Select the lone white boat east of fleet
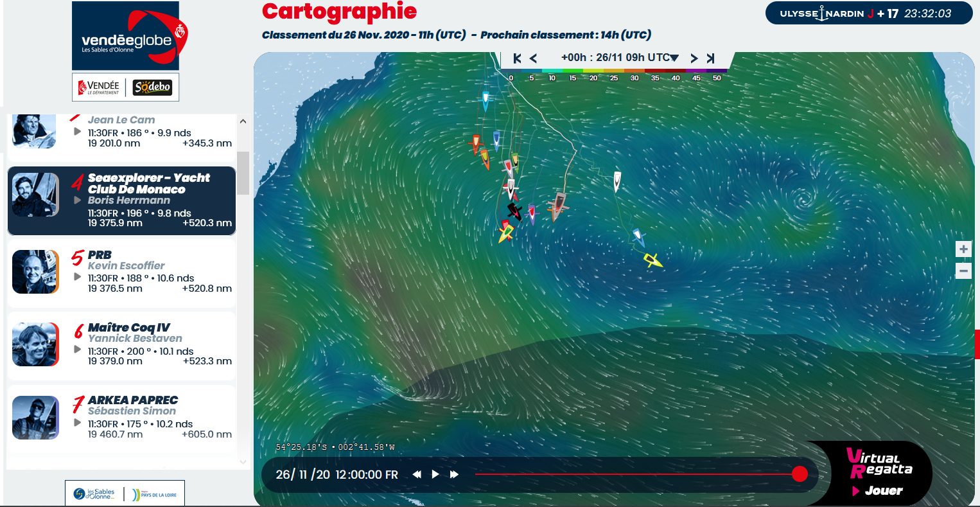980x507 pixels. click(x=617, y=181)
